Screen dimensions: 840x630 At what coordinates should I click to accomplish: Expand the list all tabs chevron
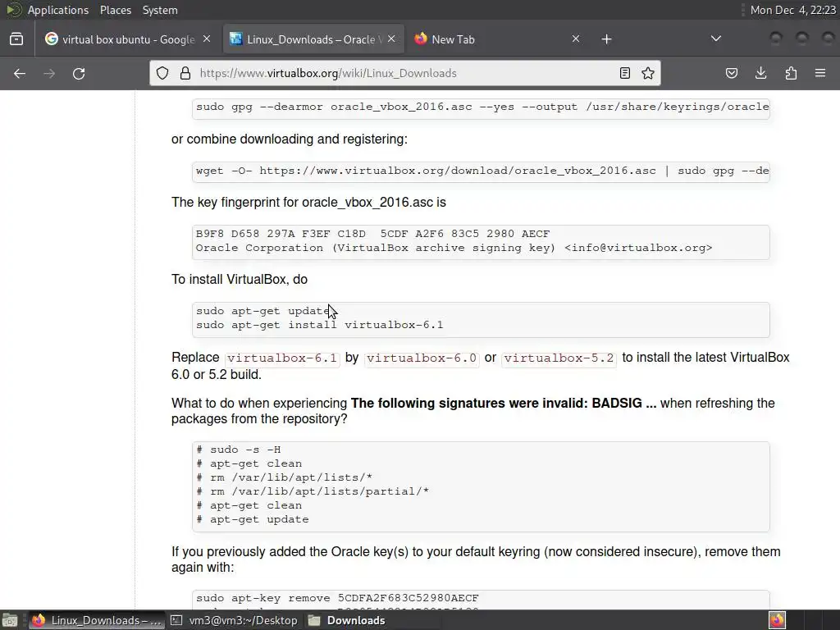[715, 39]
